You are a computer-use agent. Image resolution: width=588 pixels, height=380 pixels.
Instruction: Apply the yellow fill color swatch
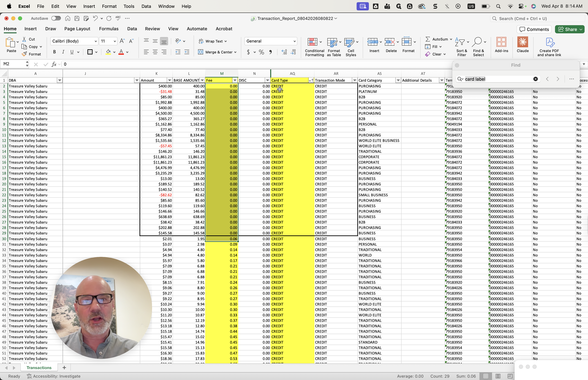coord(108,52)
